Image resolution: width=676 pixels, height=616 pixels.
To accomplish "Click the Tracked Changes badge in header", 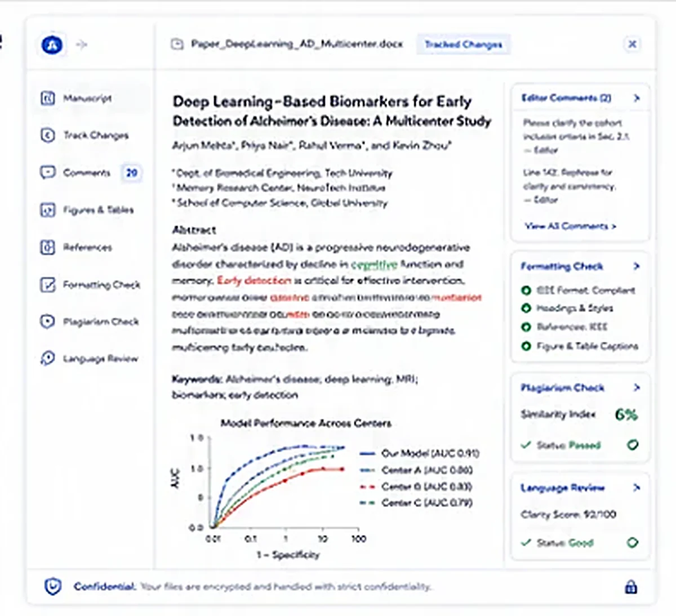I will point(463,44).
